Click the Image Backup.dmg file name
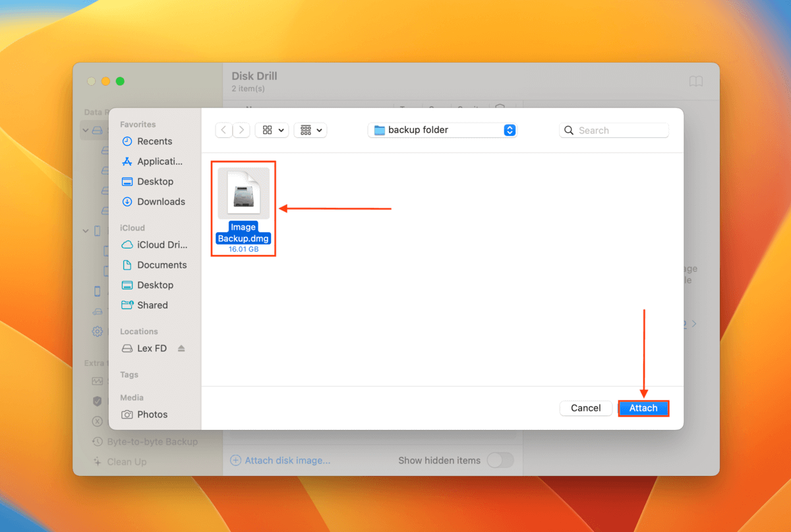Viewport: 791px width, 532px height. pos(243,233)
